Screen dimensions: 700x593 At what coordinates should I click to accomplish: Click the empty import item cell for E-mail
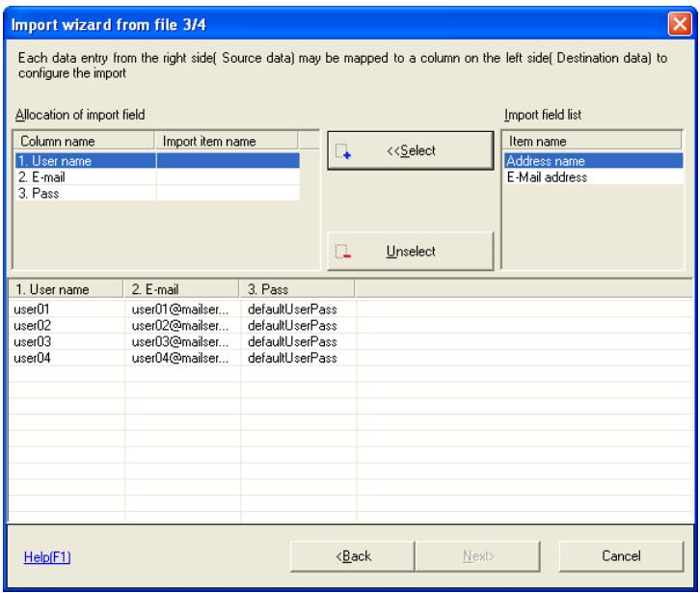click(228, 176)
